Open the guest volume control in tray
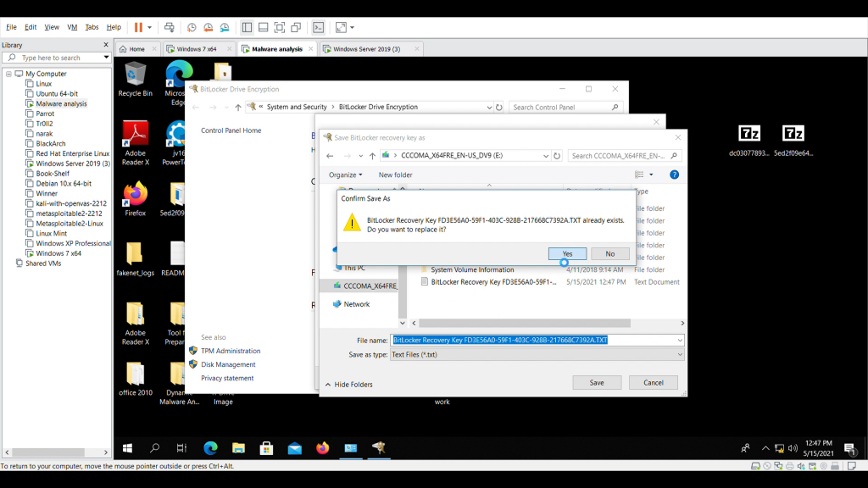The height and width of the screenshot is (488, 868). (793, 448)
